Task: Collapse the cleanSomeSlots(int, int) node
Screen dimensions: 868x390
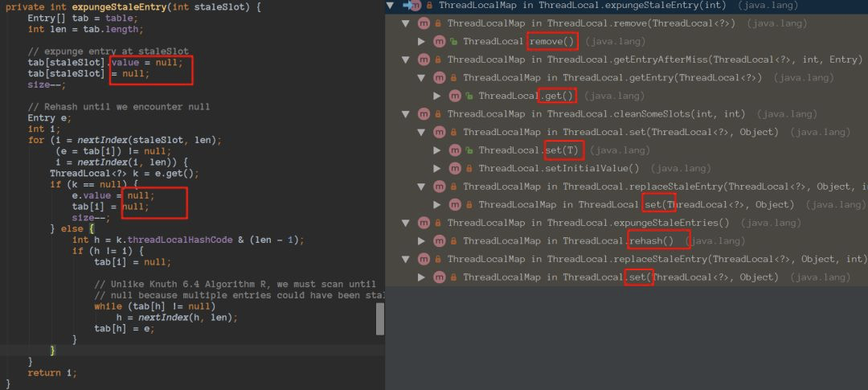Action: pos(407,114)
